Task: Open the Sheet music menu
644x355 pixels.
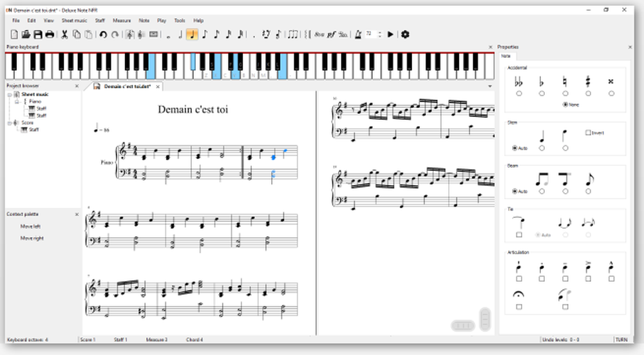Action: pos(74,21)
